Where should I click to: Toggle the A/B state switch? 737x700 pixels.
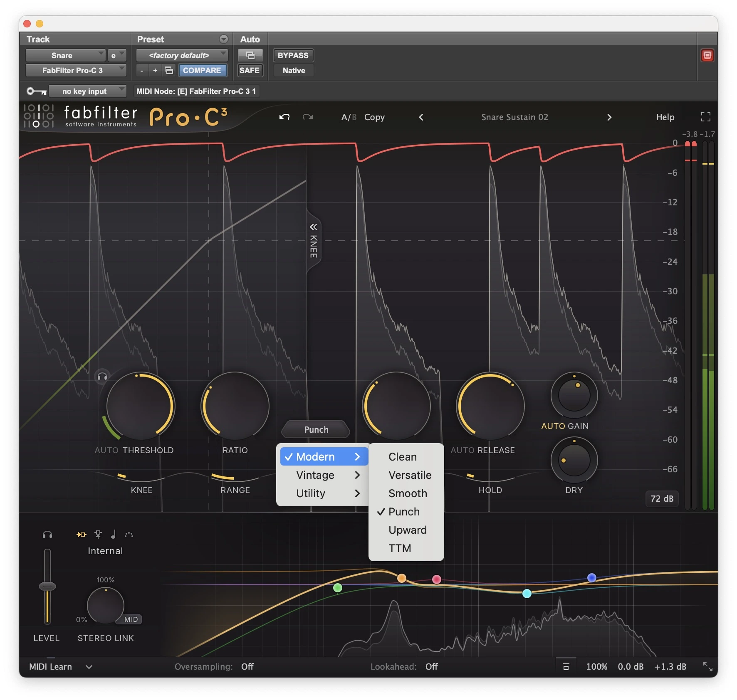pyautogui.click(x=349, y=118)
